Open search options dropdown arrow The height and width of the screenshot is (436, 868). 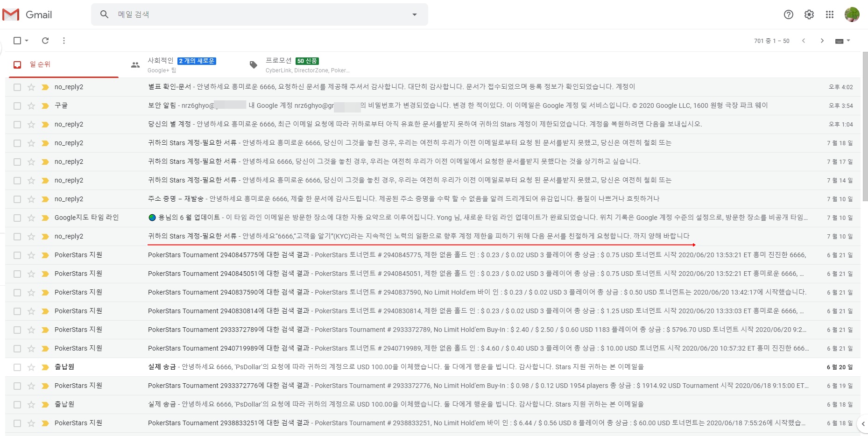[414, 14]
